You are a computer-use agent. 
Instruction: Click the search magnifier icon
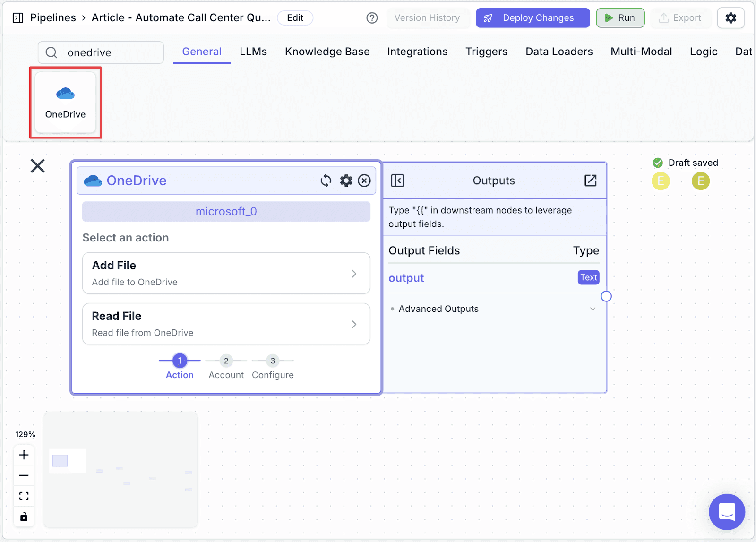(x=52, y=52)
